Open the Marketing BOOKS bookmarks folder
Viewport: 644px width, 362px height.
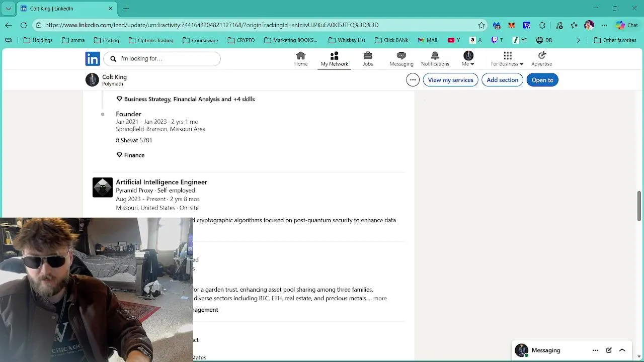[290, 40]
